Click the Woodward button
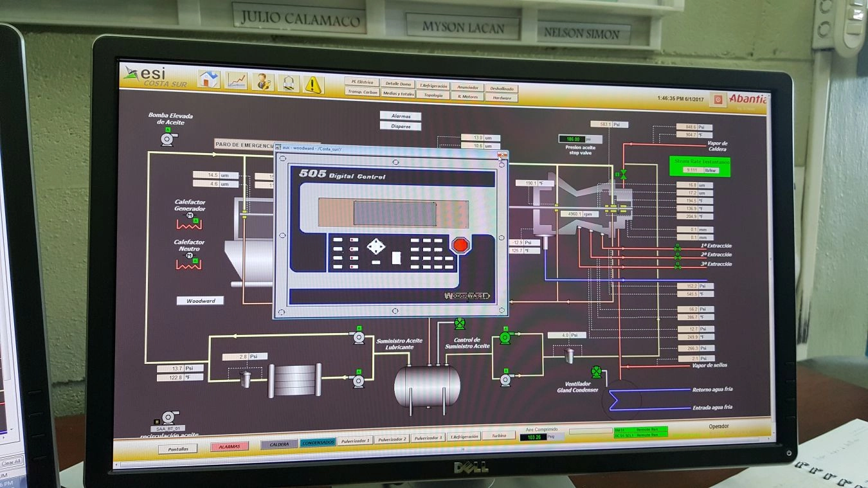The image size is (868, 488). (201, 301)
